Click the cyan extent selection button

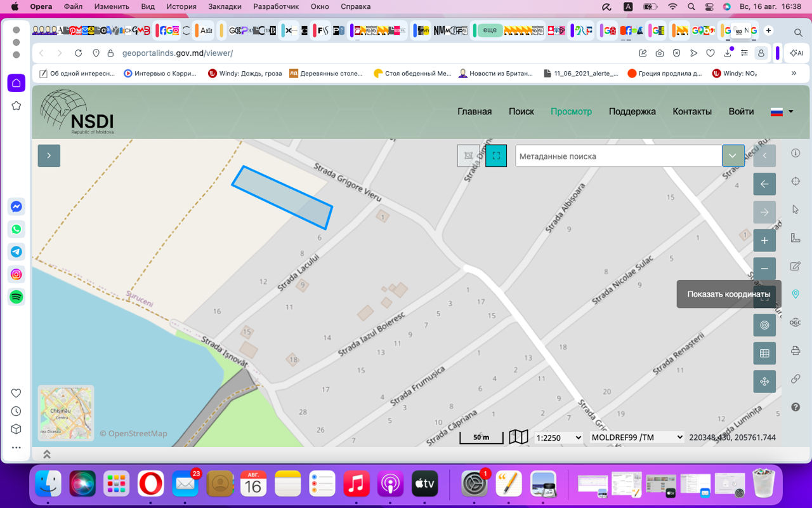(496, 156)
